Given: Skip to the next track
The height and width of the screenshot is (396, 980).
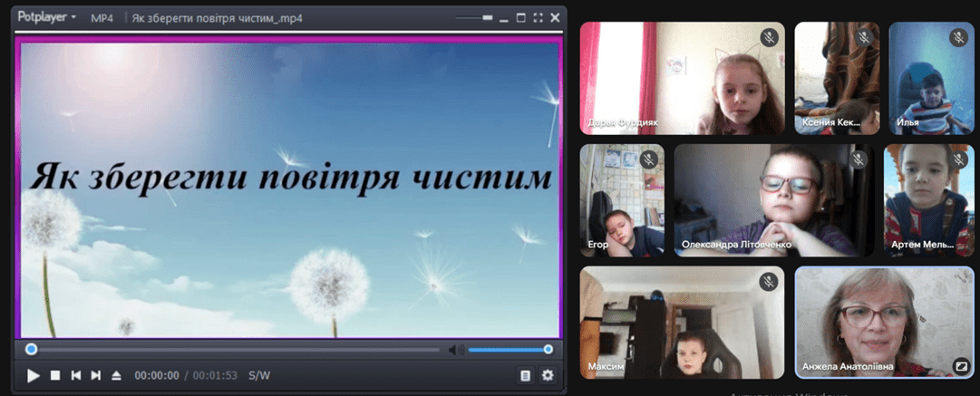Looking at the screenshot, I should [95, 375].
